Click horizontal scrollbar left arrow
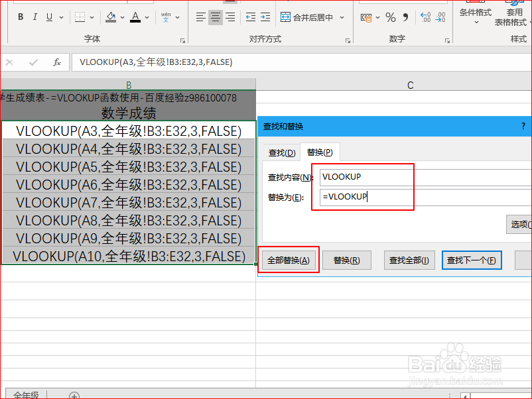Viewport: 532px width, 399px height. coord(465,396)
